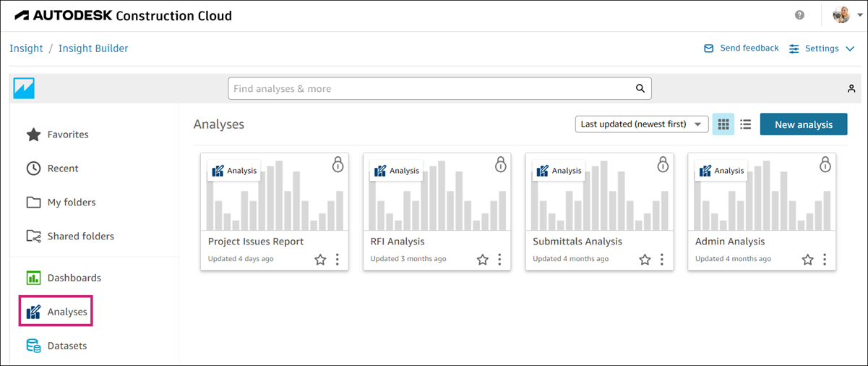Click the Send feedback link
Screen dimensions: 868x366
[x=742, y=48]
